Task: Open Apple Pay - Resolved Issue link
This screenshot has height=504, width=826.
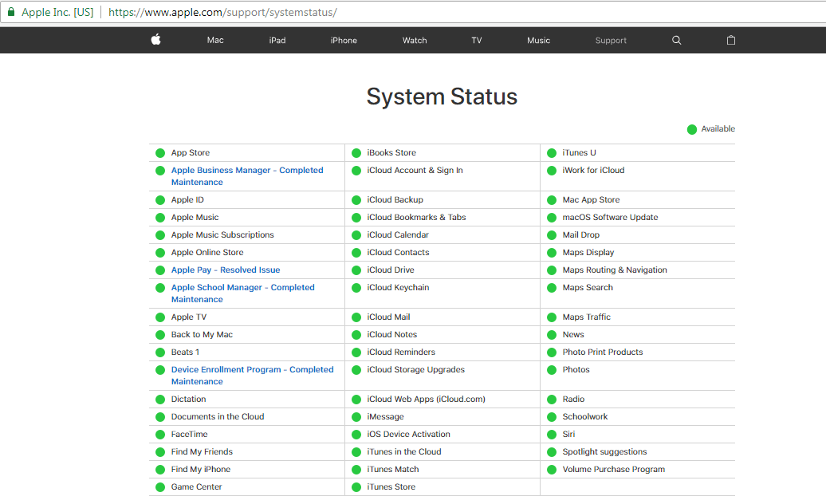Action: [226, 270]
